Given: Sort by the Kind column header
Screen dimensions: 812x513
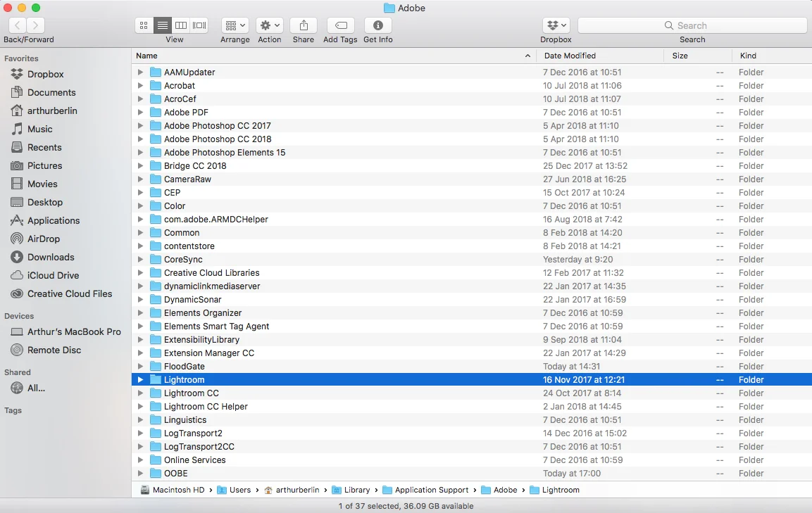Looking at the screenshot, I should tap(772, 56).
